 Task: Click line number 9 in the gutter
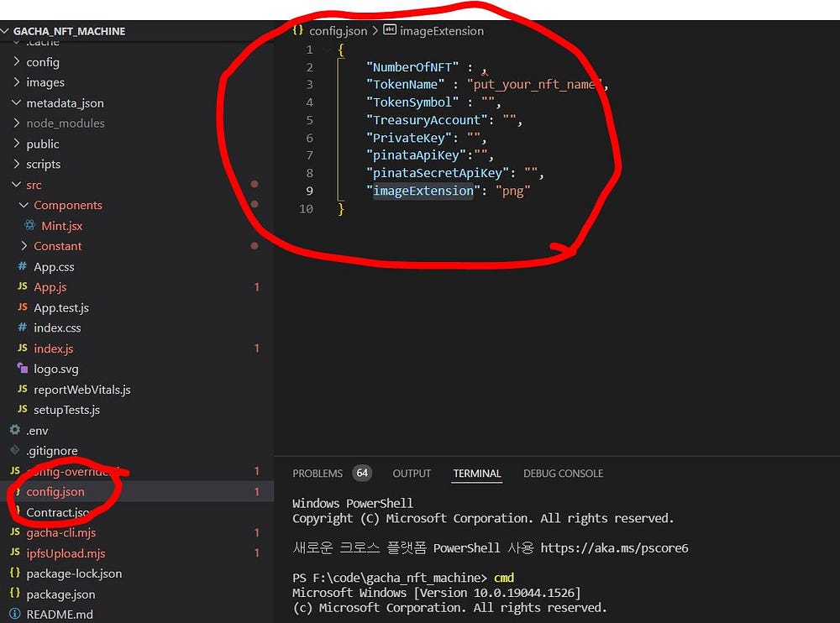pyautogui.click(x=309, y=191)
